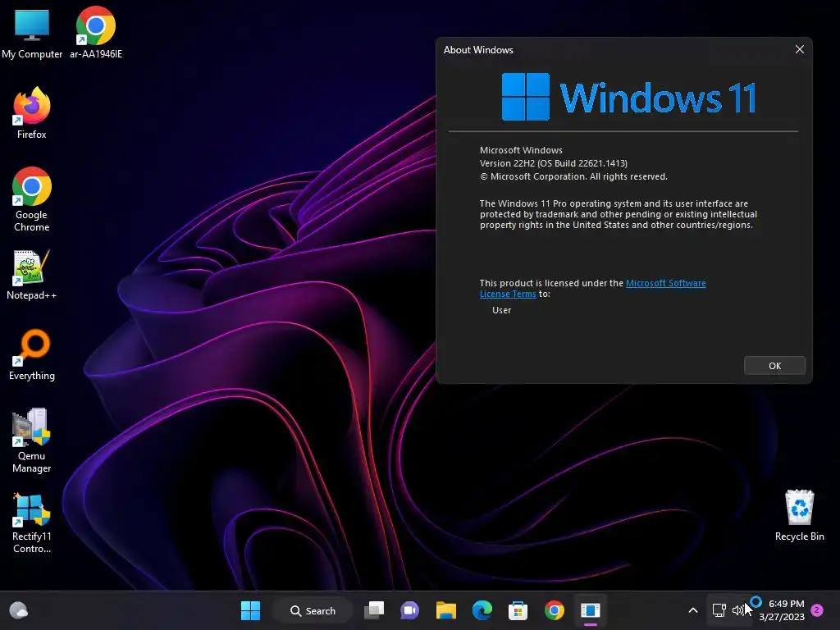
Task: Click the Microsoft Corporation copyright line
Action: [x=573, y=176]
